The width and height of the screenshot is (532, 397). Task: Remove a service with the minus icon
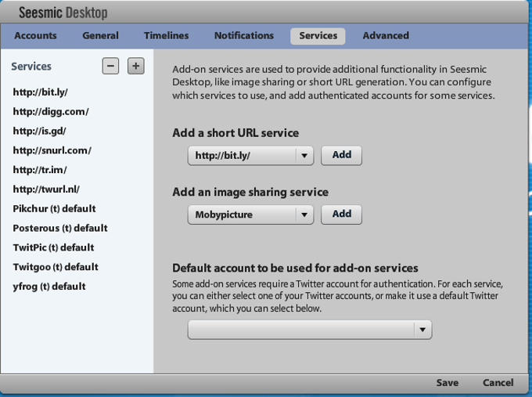click(x=110, y=66)
